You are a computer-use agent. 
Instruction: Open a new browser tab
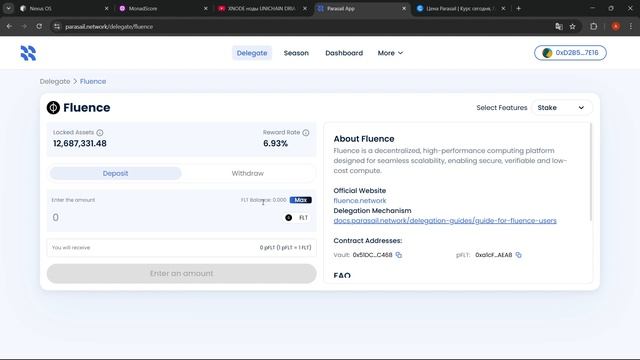518,8
